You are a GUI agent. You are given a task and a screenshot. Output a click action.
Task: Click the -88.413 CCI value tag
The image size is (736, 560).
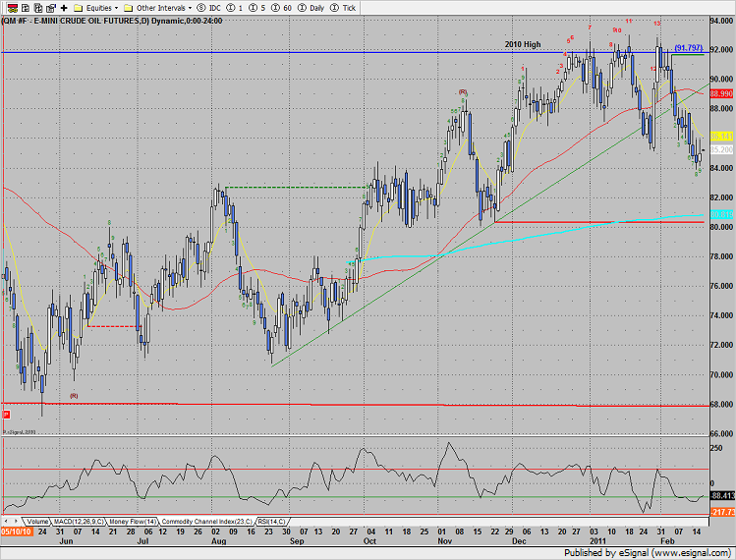coord(722,496)
